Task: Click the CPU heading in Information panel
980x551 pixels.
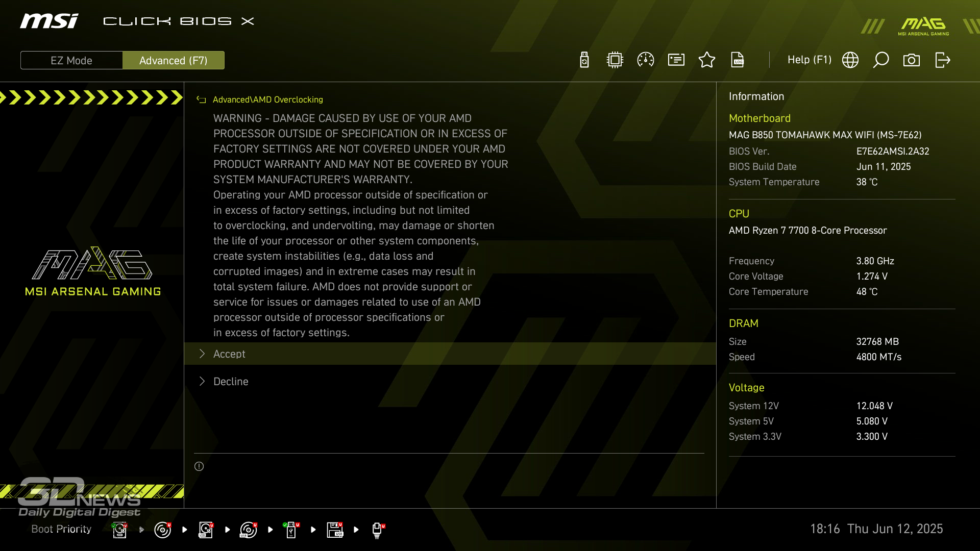Action: pos(739,213)
